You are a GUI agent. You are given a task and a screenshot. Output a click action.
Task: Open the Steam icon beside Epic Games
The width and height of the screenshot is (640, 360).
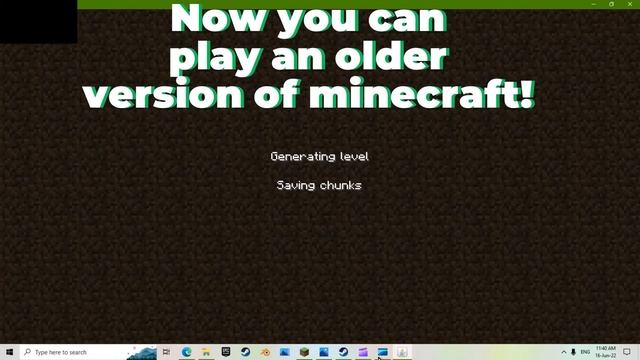pos(245,352)
